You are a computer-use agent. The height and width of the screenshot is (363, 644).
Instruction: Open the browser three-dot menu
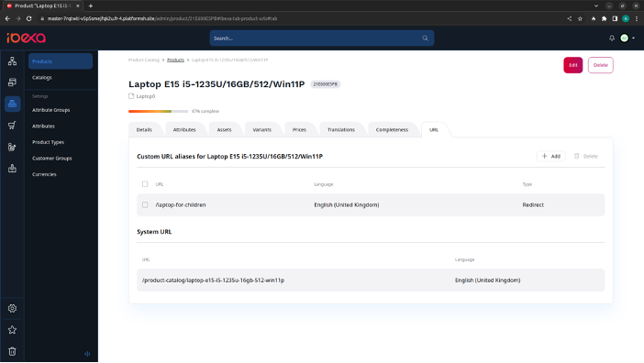(x=637, y=18)
